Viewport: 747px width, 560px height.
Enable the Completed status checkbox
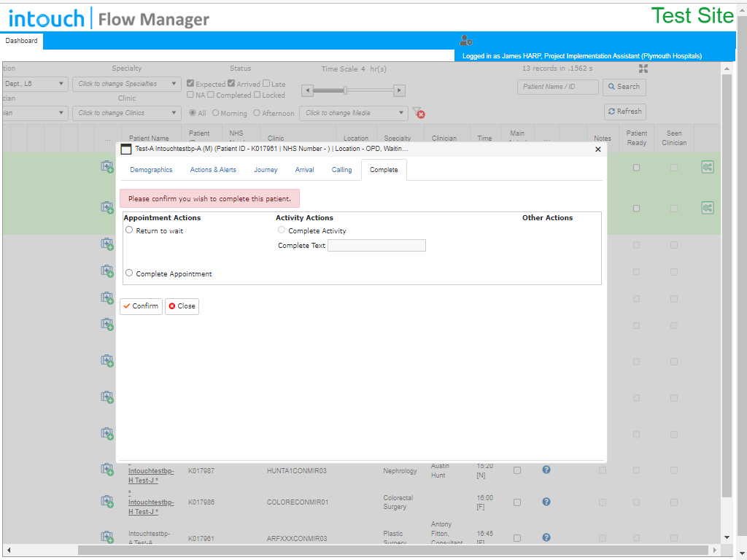point(211,95)
